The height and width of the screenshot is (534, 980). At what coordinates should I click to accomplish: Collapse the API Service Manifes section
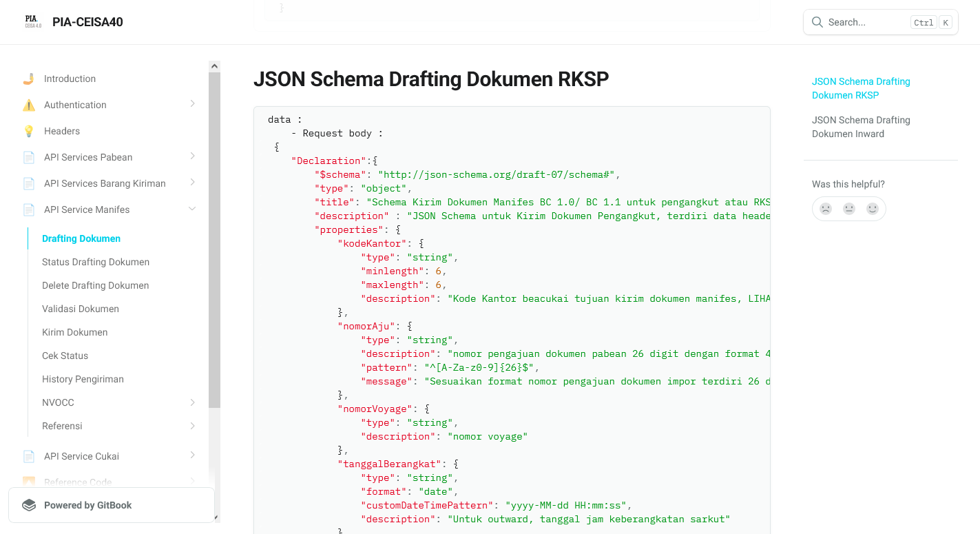192,209
